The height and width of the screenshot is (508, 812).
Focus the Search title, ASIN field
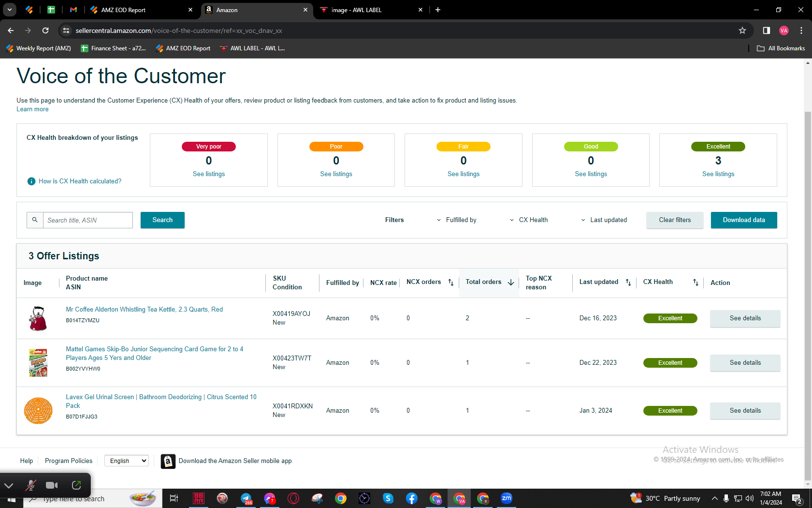[x=87, y=220]
